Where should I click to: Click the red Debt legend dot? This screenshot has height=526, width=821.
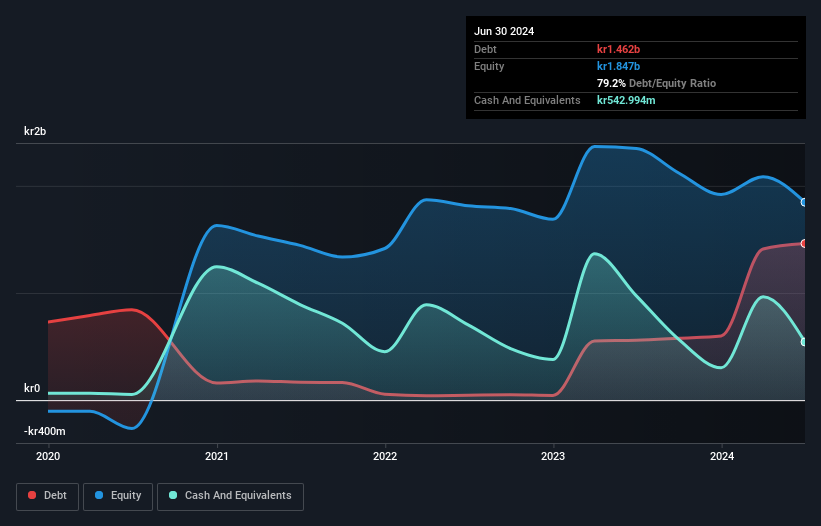pyautogui.click(x=32, y=495)
